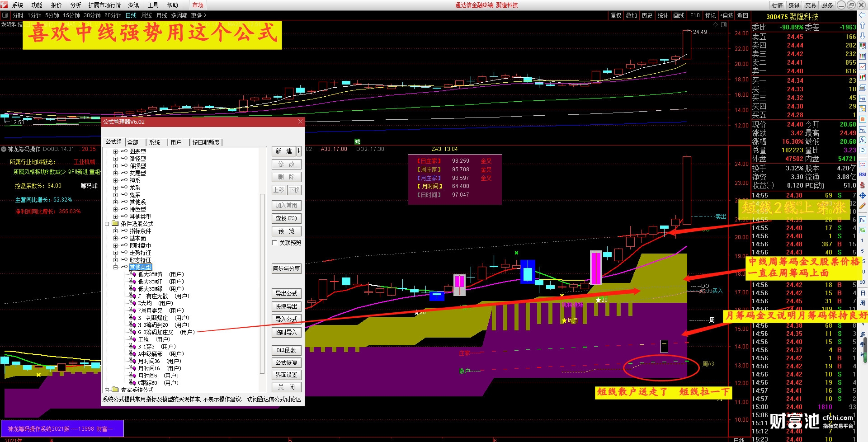Screen dimensions: 868x442
Task: Click the diamond icon atop the K-line chart
Action: (715, 25)
